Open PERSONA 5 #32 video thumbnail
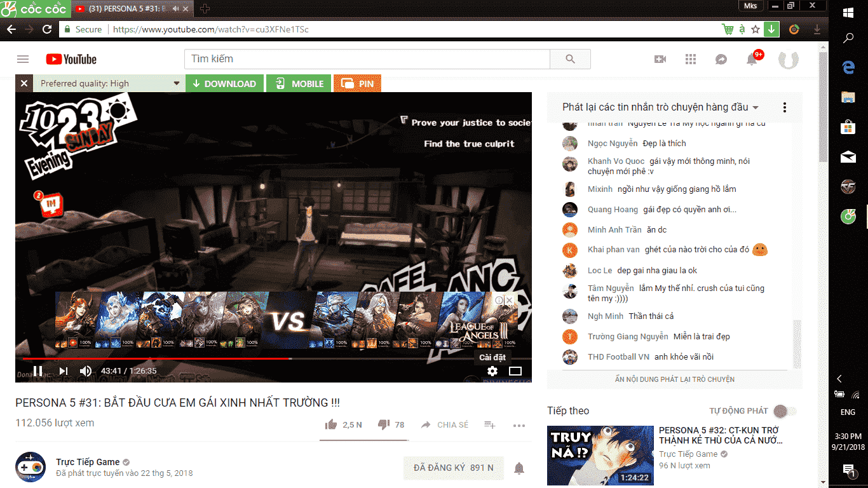Viewport: 868px width, 488px height. pos(600,456)
